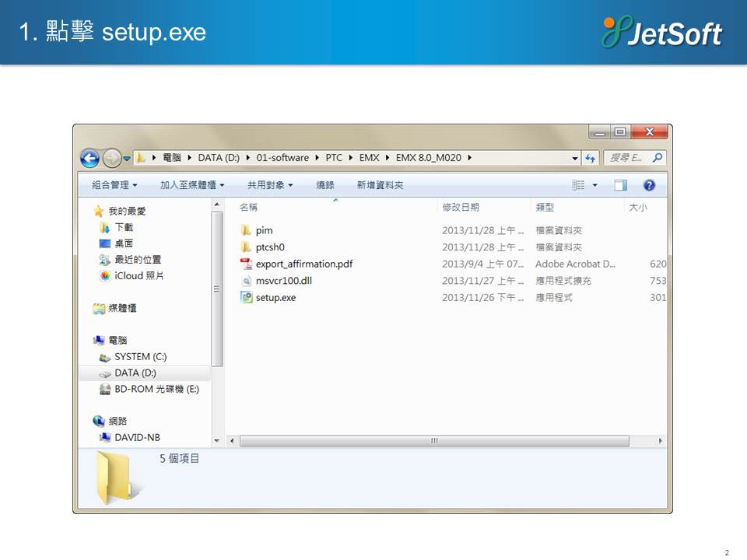Viewport: 747px width, 560px height.
Task: Expand the 加入至媒體櫃 dropdown
Action: [192, 185]
